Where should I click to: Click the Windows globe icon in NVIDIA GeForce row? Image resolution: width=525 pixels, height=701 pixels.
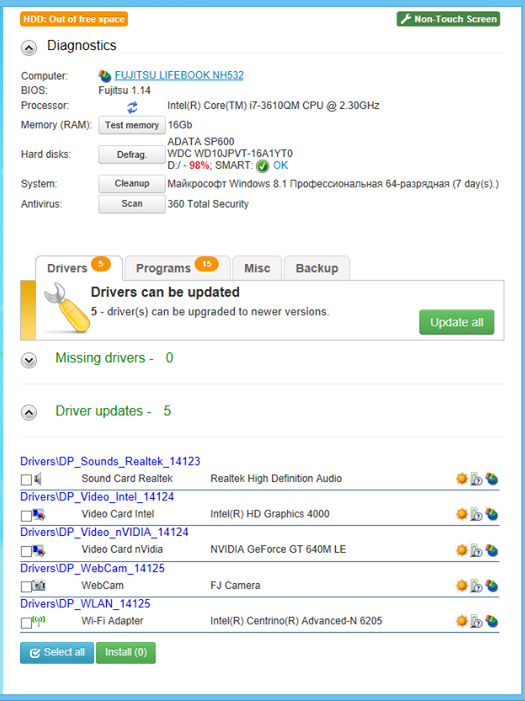(492, 550)
